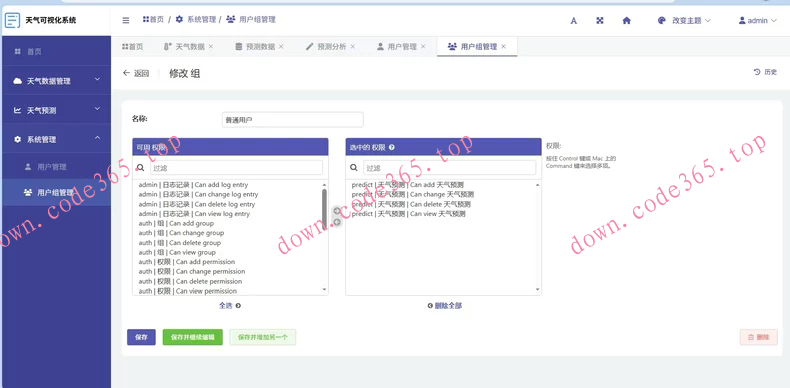Click the remove-arrow icon between permission lists
The image size is (790, 388).
[337, 222]
